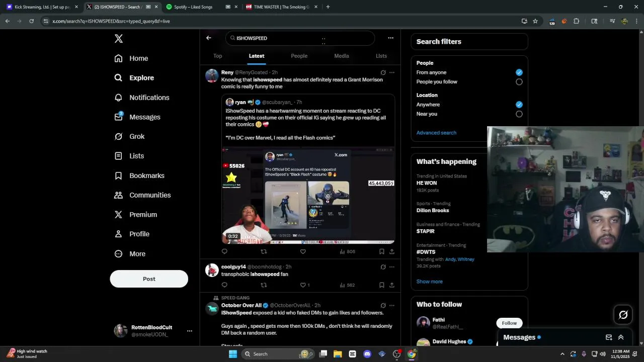
Task: Go back with search back arrow
Action: (209, 38)
